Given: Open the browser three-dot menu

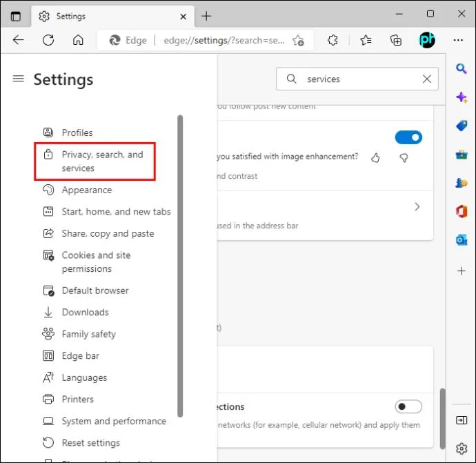Looking at the screenshot, I should (458, 40).
